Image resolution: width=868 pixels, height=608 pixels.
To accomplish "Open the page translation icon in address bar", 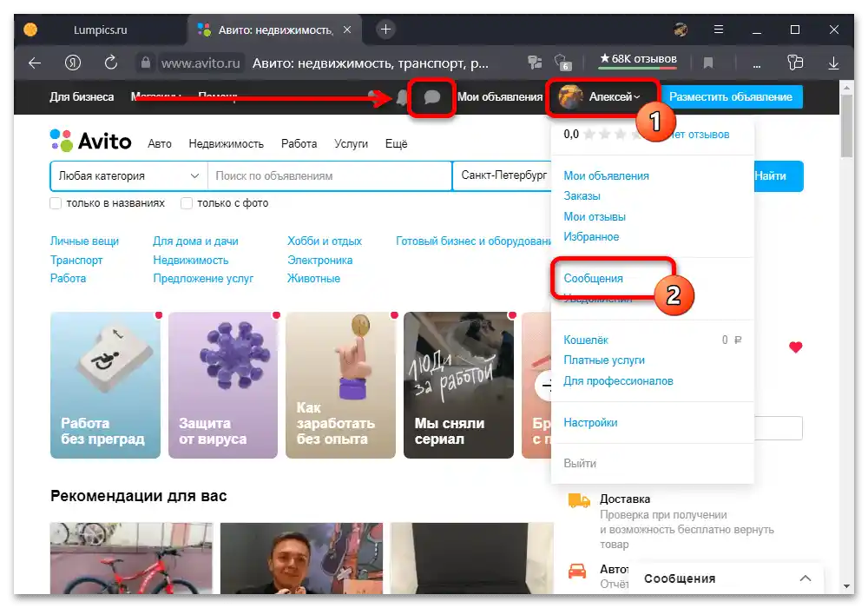I will click(x=535, y=63).
